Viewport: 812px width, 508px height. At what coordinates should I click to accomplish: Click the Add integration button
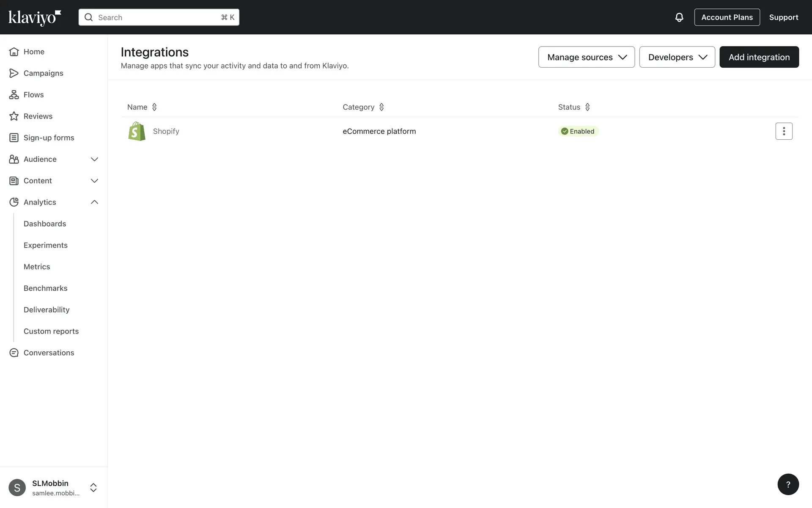click(759, 57)
